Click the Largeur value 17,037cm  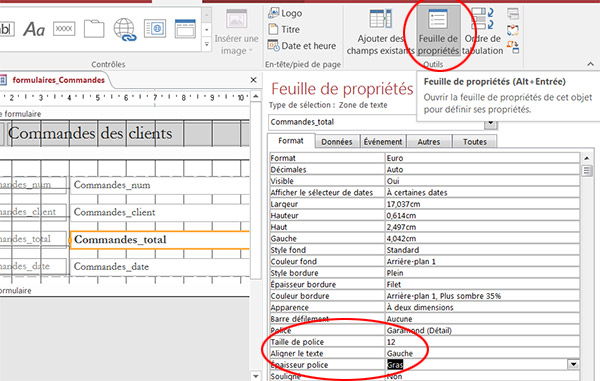(x=482, y=204)
